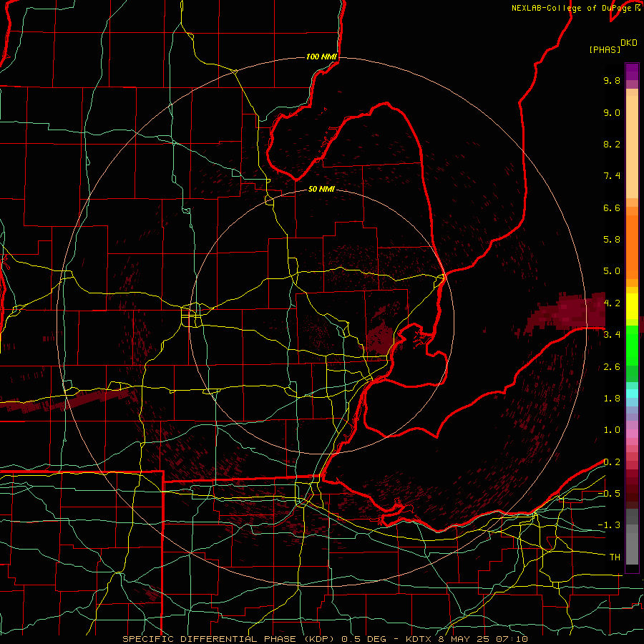This screenshot has height=644, width=644.
Task: Click the DKD label above the color scale
Action: point(629,42)
